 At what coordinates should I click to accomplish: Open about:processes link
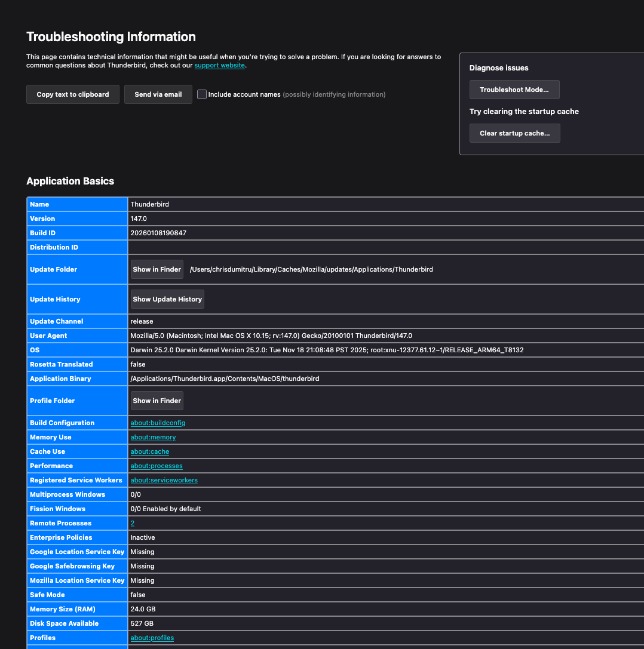[x=157, y=466]
